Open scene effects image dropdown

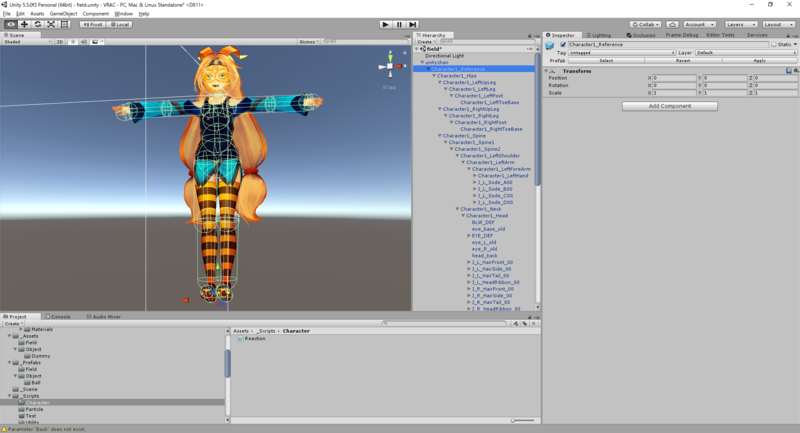tap(97, 41)
